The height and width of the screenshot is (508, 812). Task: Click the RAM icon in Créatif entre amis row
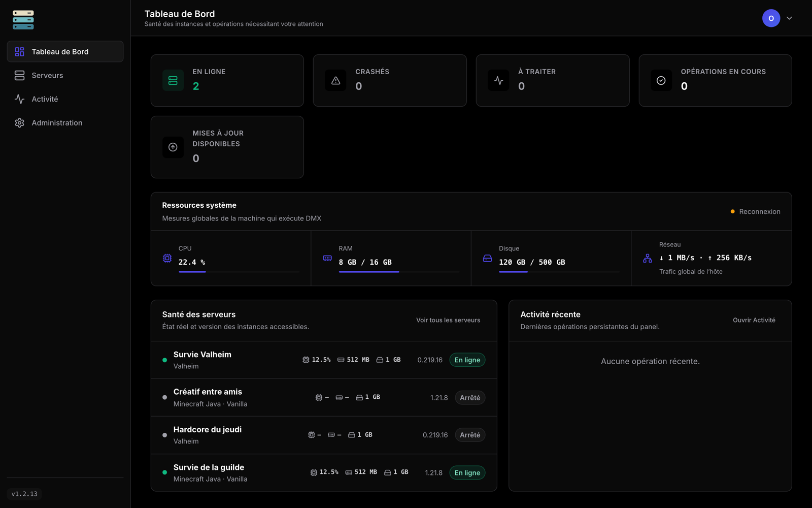click(x=339, y=397)
